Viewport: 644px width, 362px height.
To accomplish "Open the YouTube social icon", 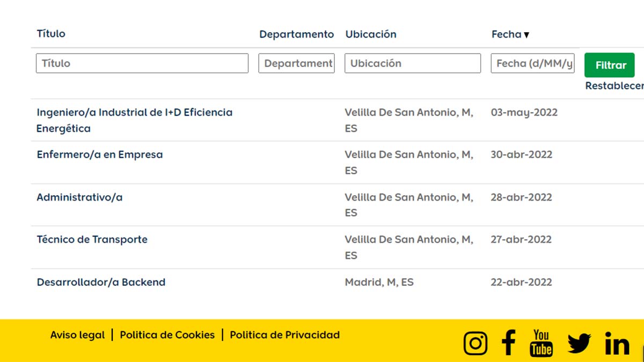I will click(x=541, y=343).
